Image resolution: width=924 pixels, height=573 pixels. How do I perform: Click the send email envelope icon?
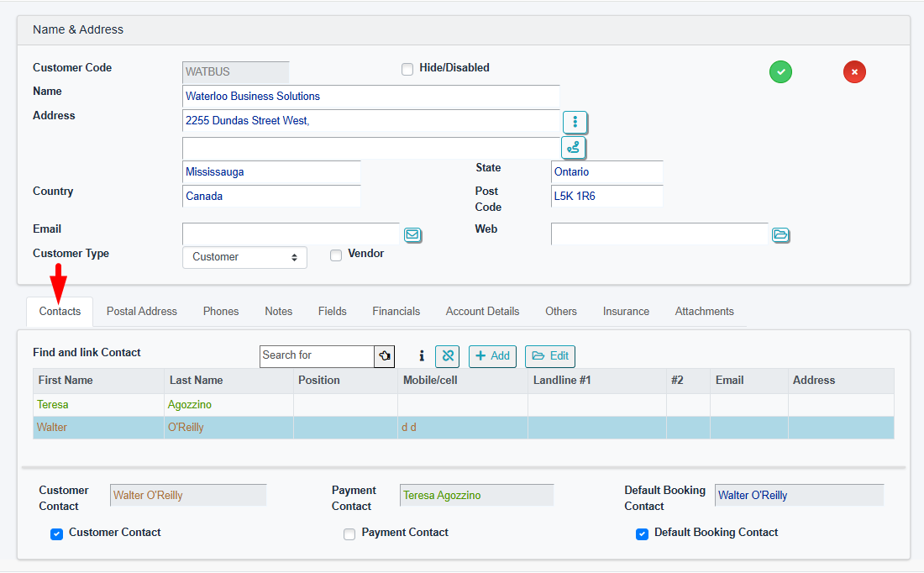click(x=412, y=234)
